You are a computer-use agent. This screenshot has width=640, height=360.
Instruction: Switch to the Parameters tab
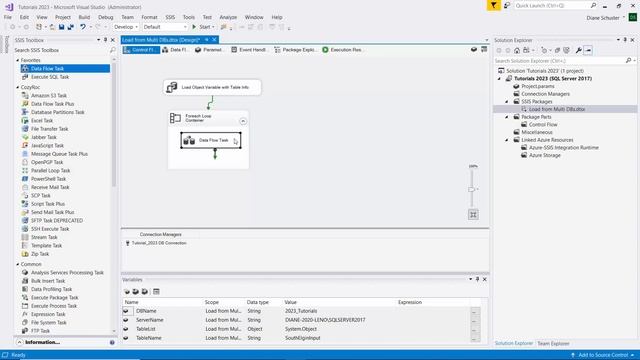[209, 50]
